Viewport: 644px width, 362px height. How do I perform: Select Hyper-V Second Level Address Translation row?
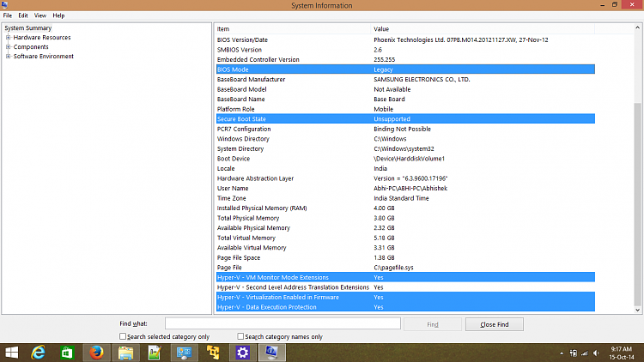tap(405, 287)
